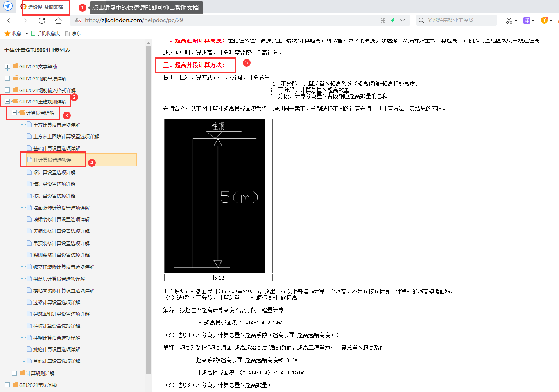Click the 土建计量GTJ2021目录列表 title
Image resolution: width=559 pixels, height=392 pixels.
[38, 50]
